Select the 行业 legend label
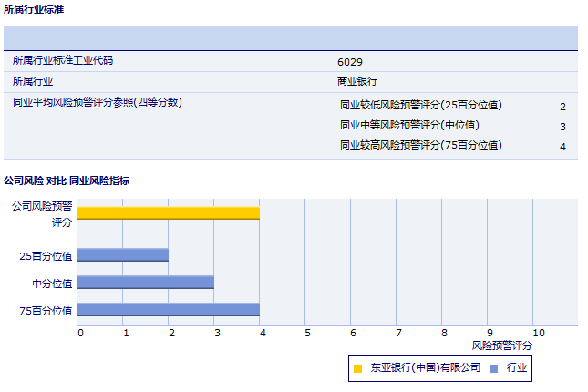 click(517, 368)
